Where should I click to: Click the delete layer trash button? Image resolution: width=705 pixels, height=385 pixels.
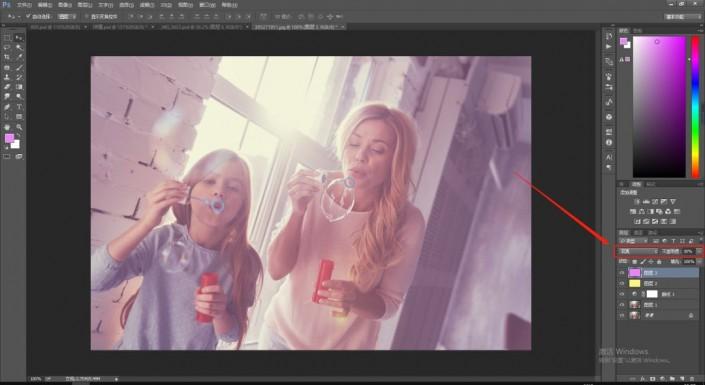coord(692,379)
